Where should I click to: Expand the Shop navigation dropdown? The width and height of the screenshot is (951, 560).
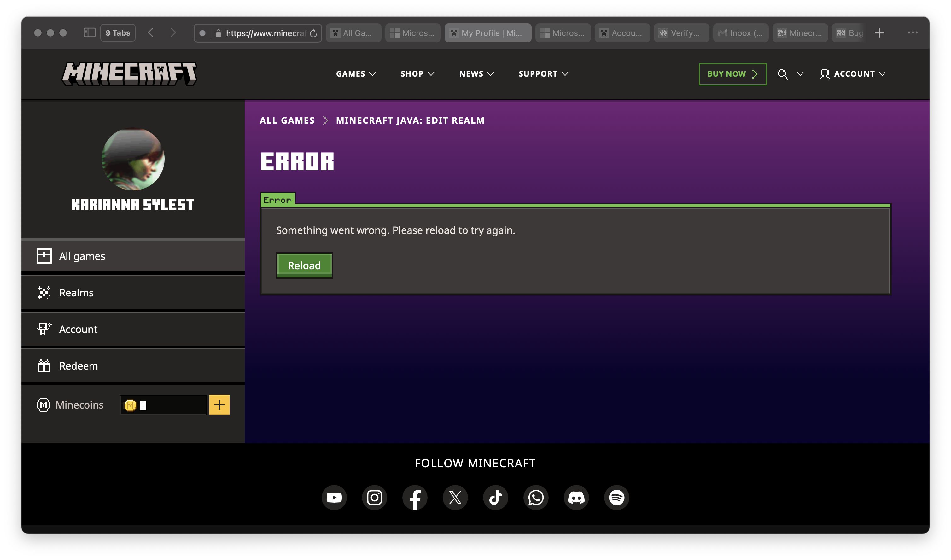417,74
